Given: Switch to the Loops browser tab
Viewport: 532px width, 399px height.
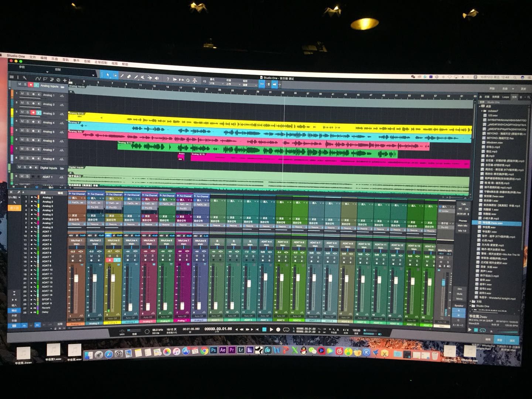Looking at the screenshot, I should tap(506, 97).
